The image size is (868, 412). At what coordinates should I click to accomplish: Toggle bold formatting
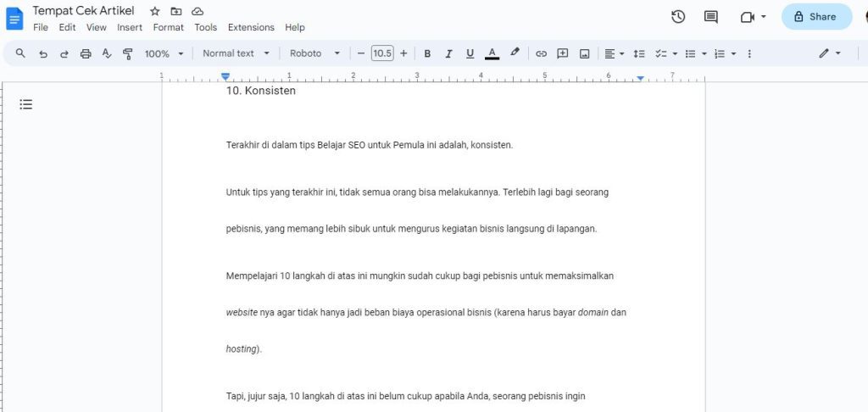point(427,53)
